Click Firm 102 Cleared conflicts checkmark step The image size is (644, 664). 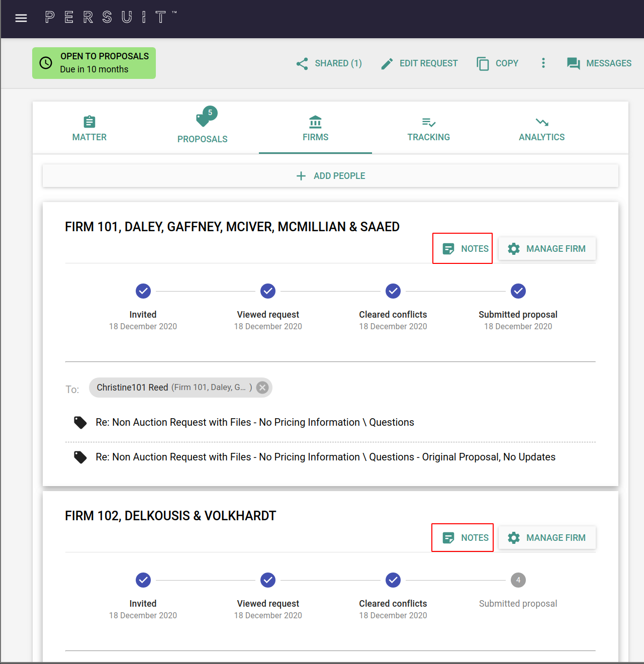pyautogui.click(x=393, y=580)
